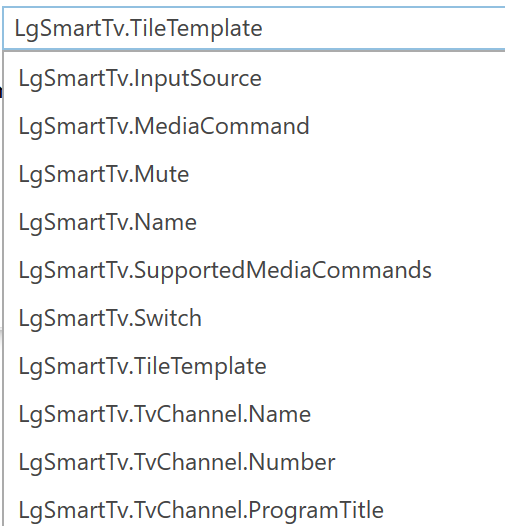Screen dimensions: 505x526
Task: Select LgSmartTv.Switch from the dropdown
Action: pyautogui.click(x=254, y=318)
